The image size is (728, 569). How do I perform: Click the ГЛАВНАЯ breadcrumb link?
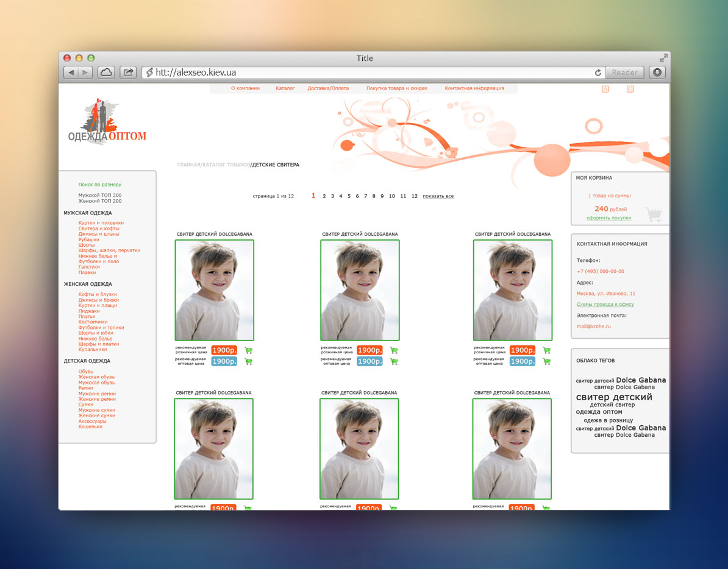tap(188, 164)
